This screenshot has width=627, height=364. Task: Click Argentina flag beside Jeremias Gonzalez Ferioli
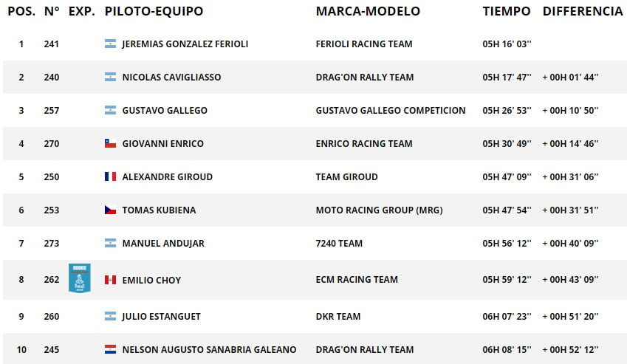pyautogui.click(x=110, y=44)
